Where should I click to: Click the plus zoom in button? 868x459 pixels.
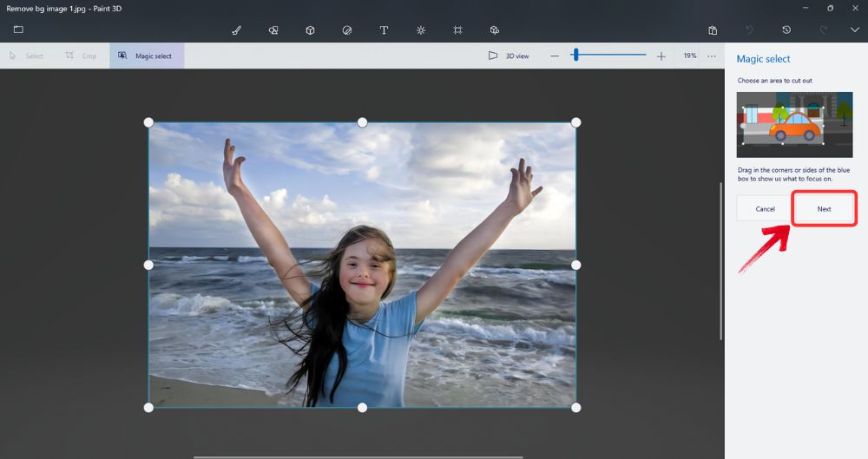661,56
